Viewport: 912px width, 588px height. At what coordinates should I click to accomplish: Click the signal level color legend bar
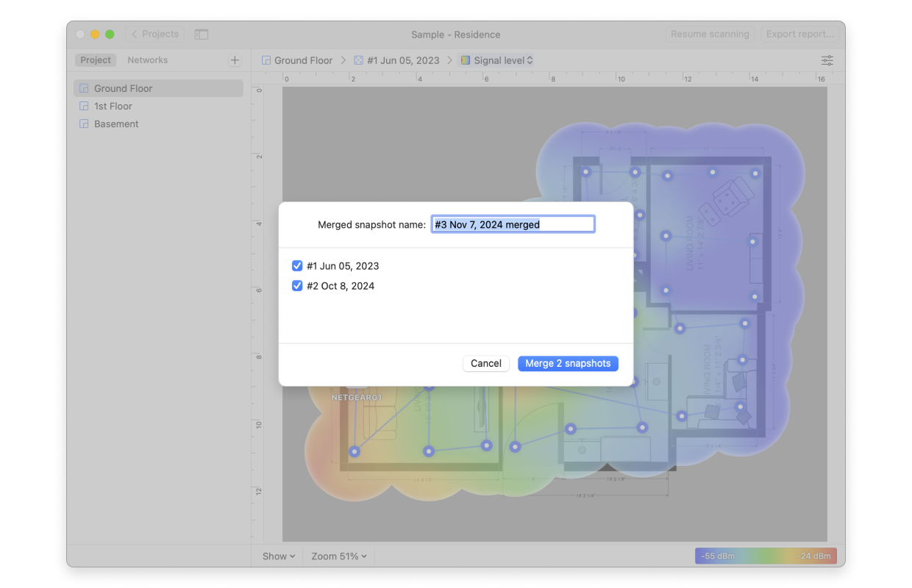pos(766,556)
